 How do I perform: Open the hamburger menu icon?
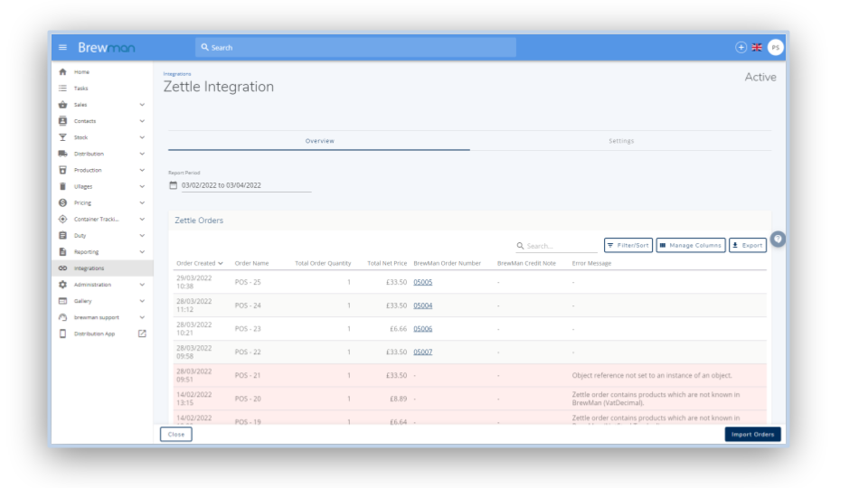click(62, 48)
